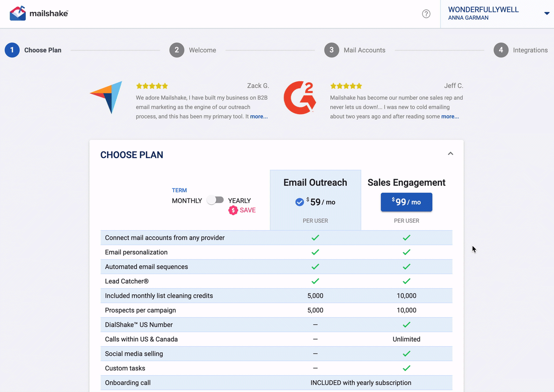The height and width of the screenshot is (392, 554).
Task: Open the help question mark icon
Action: click(426, 14)
